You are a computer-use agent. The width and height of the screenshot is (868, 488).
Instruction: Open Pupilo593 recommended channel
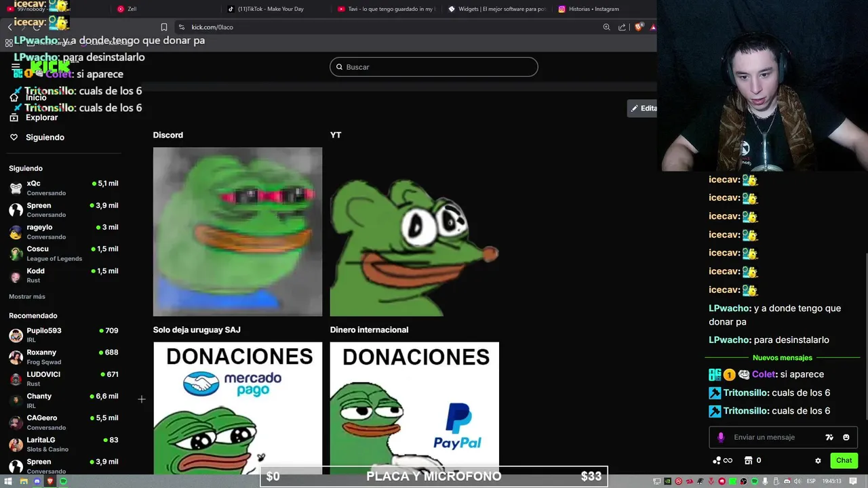pos(64,335)
